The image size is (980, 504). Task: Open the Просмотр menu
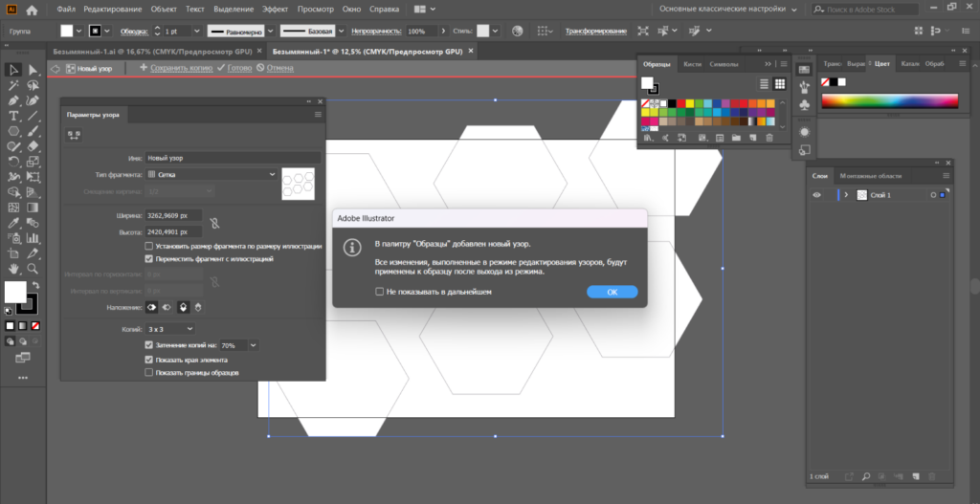coord(315,10)
